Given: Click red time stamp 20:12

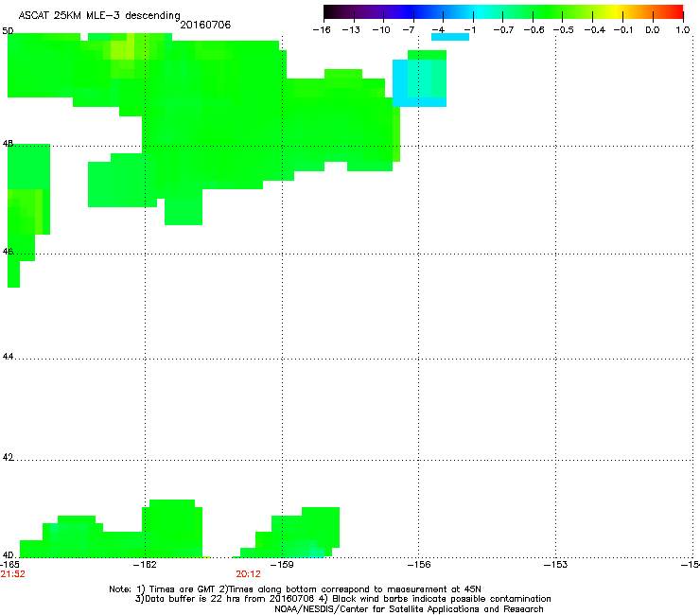Looking at the screenshot, I should tap(248, 574).
